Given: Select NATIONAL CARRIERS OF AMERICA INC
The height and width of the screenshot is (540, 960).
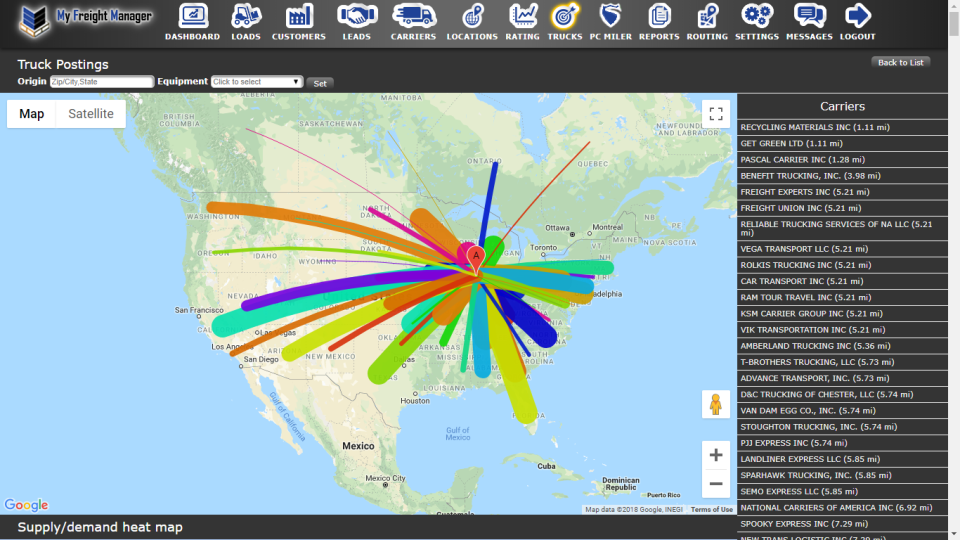Looking at the screenshot, I should tap(842, 508).
